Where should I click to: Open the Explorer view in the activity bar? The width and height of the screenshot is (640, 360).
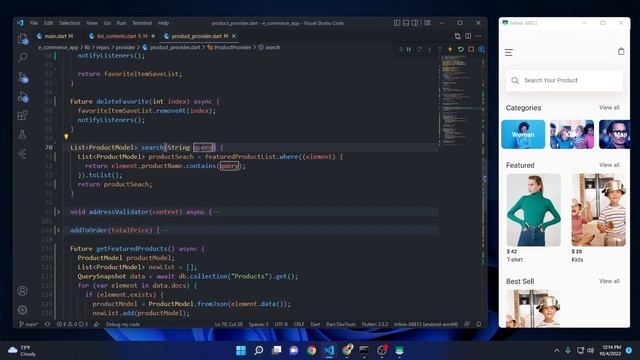click(x=23, y=39)
